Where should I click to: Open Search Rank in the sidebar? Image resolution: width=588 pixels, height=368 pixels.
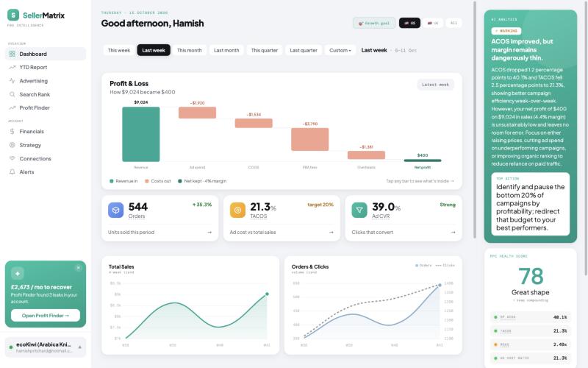tap(46, 94)
